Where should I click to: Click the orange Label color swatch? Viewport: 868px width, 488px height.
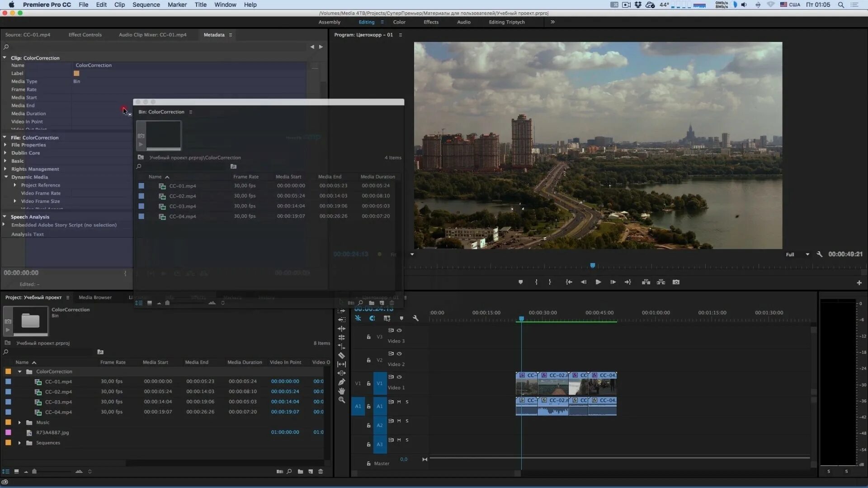(x=76, y=73)
